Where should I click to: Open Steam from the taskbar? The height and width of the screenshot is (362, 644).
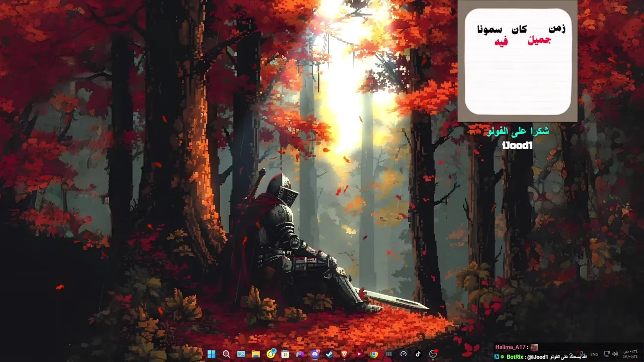coord(329,354)
